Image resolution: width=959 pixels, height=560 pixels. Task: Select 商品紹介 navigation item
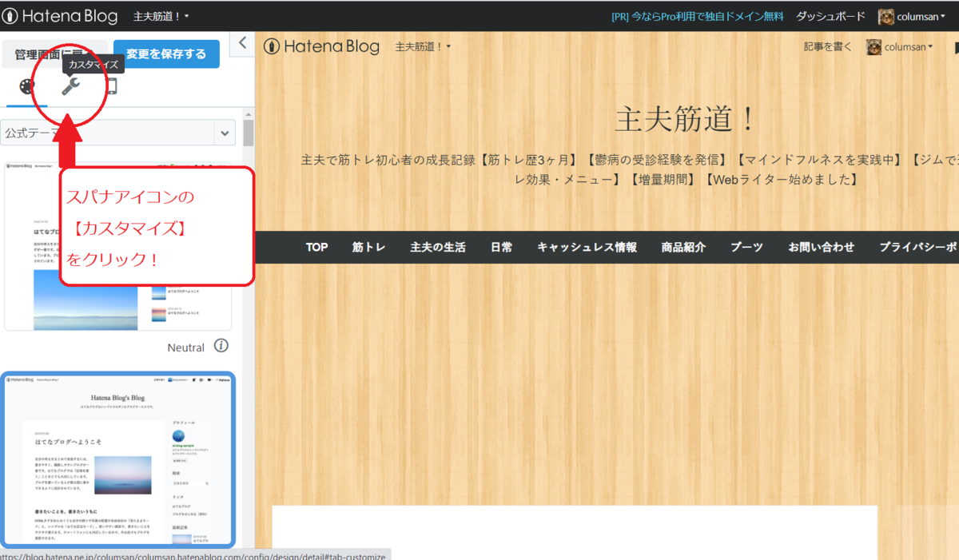coord(683,247)
